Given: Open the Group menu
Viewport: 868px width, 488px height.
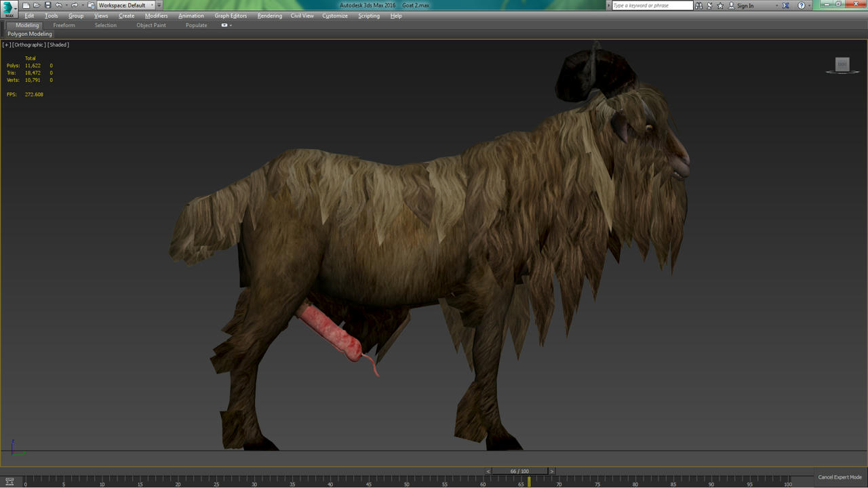Looking at the screenshot, I should (x=76, y=16).
